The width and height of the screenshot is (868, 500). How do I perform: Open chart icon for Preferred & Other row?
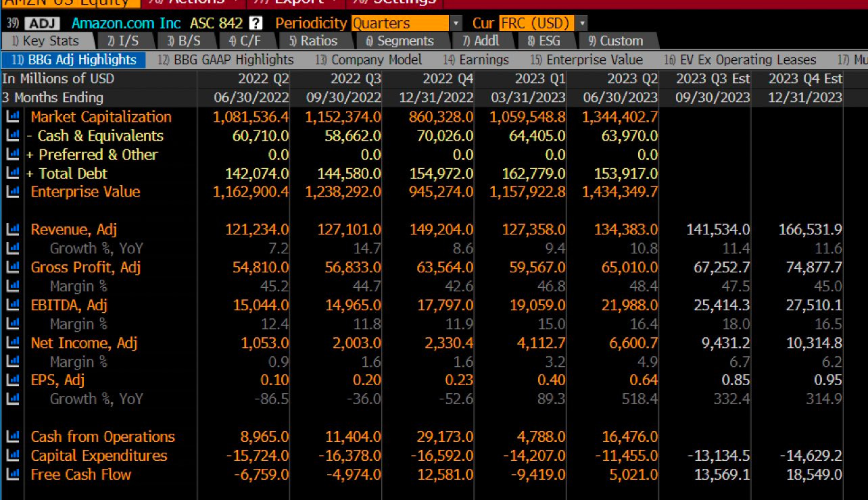click(x=12, y=155)
